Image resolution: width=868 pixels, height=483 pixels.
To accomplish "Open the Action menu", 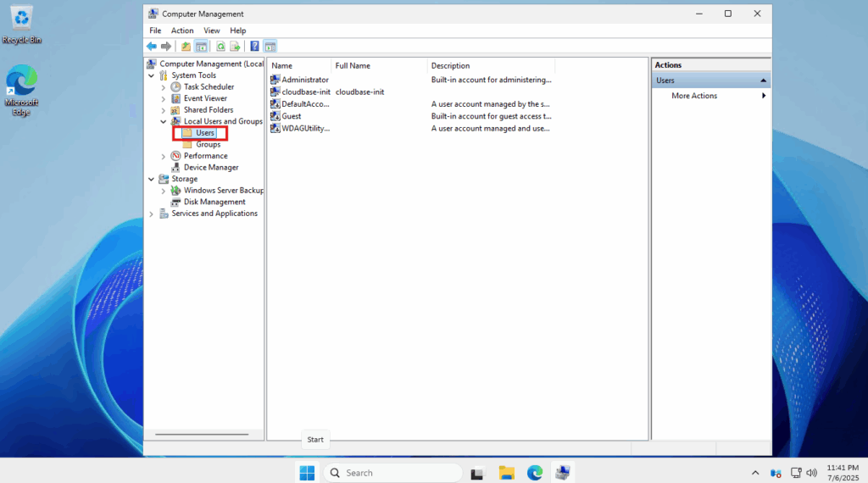I will click(182, 31).
